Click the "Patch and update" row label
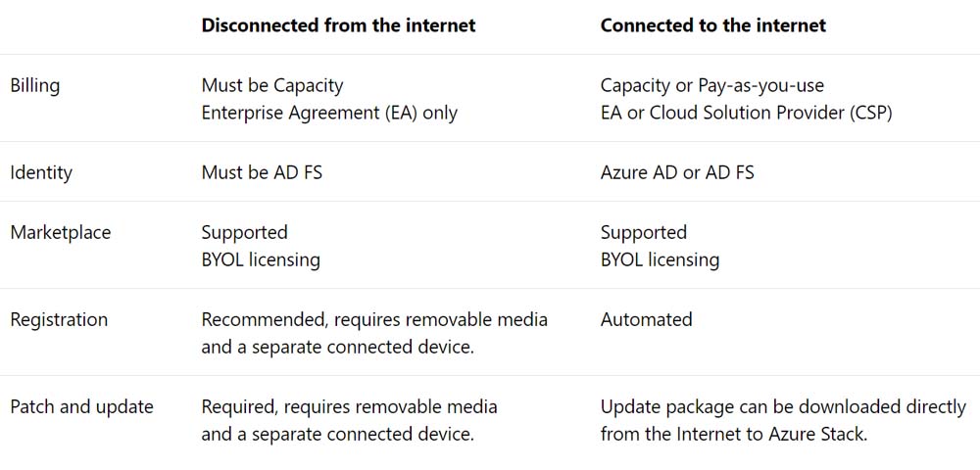 81,406
